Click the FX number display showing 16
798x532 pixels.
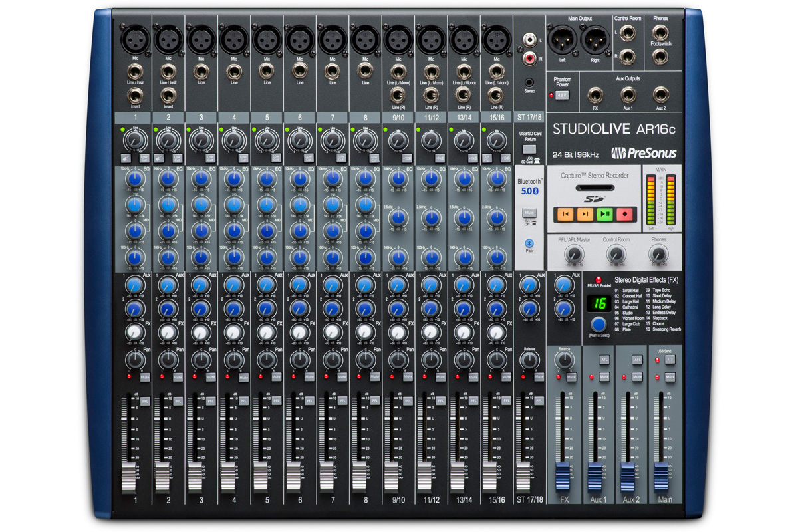[600, 303]
